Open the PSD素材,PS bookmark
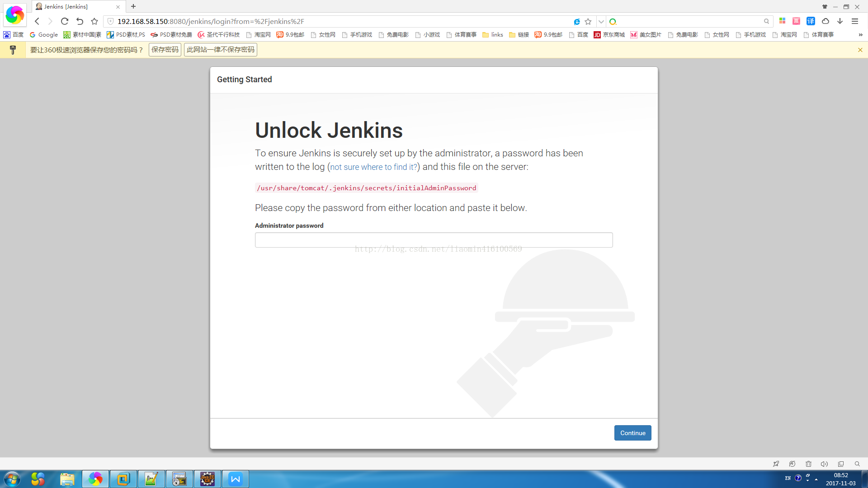The width and height of the screenshot is (868, 488). pyautogui.click(x=126, y=35)
